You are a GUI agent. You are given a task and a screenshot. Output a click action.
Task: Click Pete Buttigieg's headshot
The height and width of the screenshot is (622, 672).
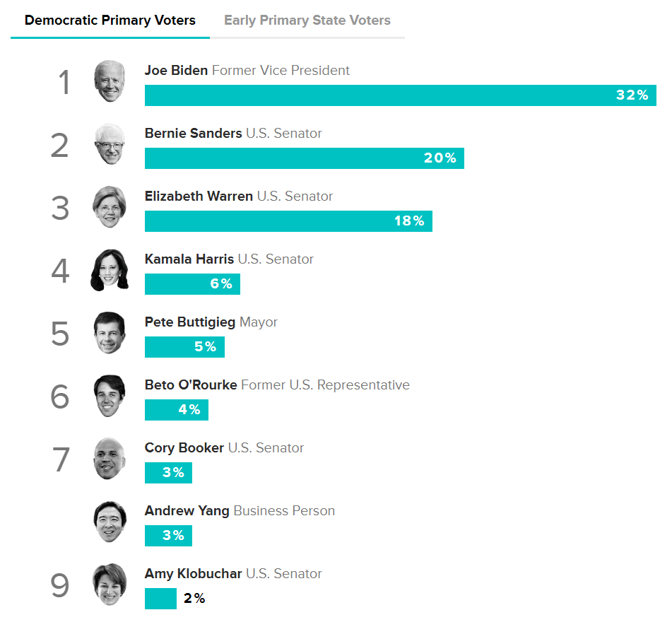(110, 333)
